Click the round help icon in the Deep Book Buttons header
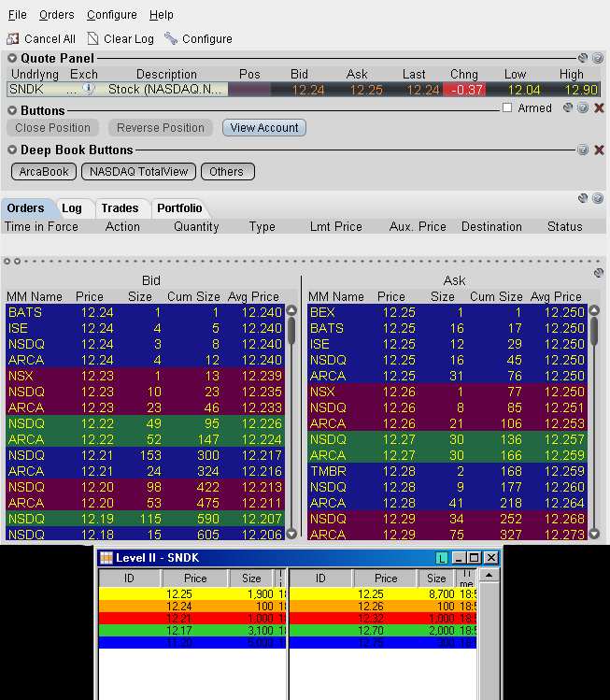Image resolution: width=610 pixels, height=700 pixels. point(583,150)
